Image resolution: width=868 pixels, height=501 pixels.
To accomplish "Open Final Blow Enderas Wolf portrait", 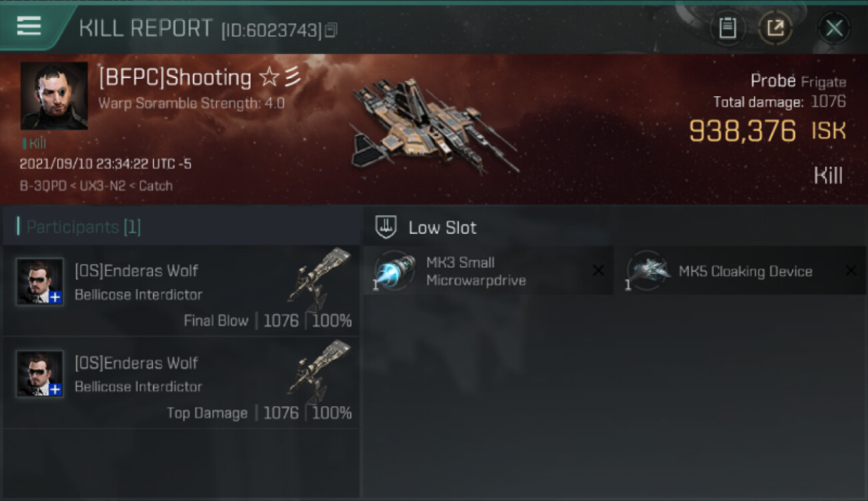I will click(40, 282).
